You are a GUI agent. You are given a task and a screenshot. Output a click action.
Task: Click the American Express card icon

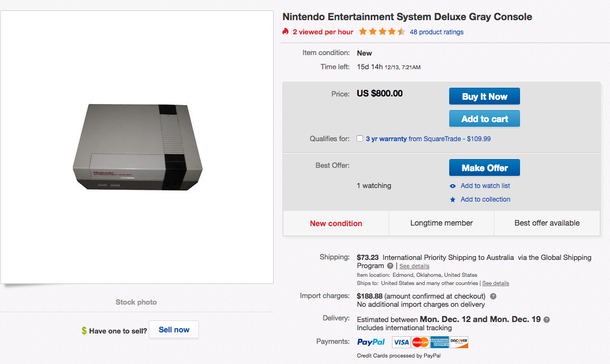point(439,342)
